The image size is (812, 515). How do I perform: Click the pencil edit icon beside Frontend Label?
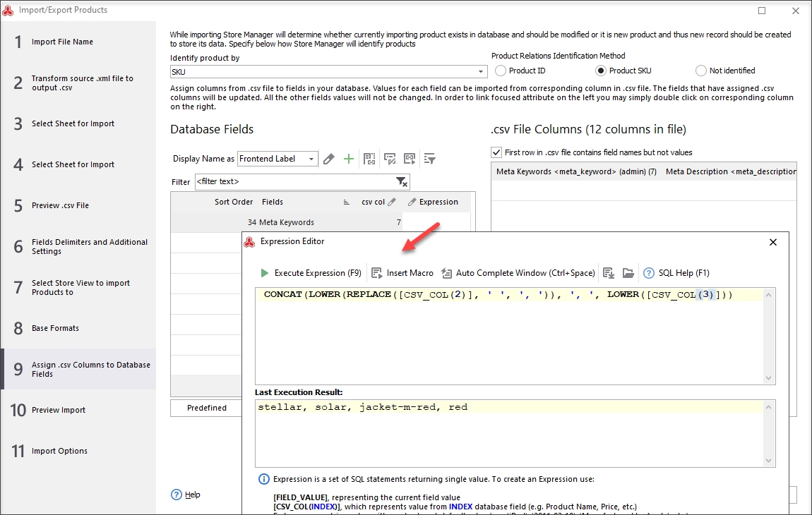coord(329,159)
